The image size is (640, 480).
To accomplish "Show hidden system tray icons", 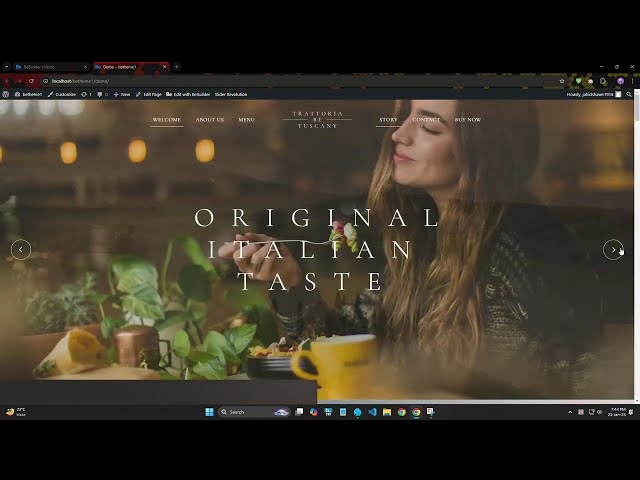I will pyautogui.click(x=570, y=412).
